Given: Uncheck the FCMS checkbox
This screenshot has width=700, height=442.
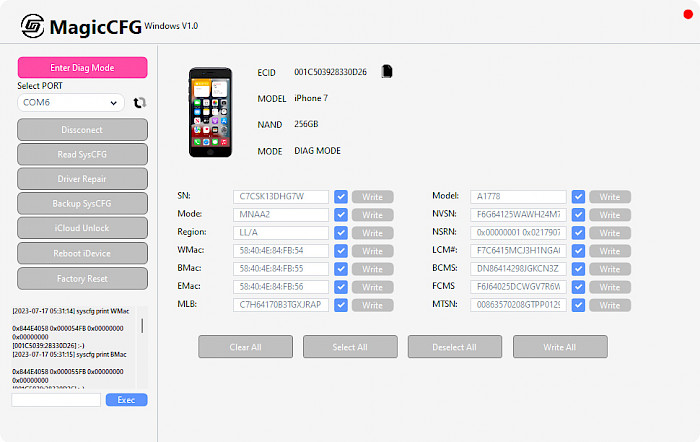Looking at the screenshot, I should click(578, 287).
